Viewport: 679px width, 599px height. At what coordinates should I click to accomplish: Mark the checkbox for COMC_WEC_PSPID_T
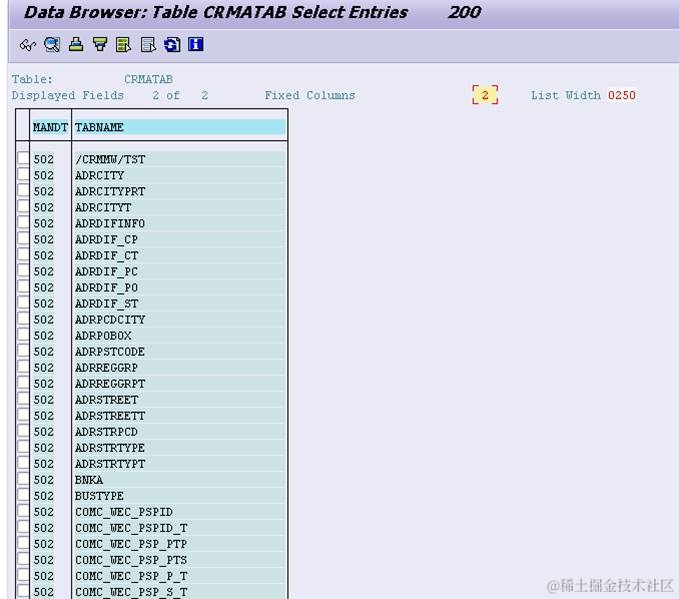(x=23, y=527)
